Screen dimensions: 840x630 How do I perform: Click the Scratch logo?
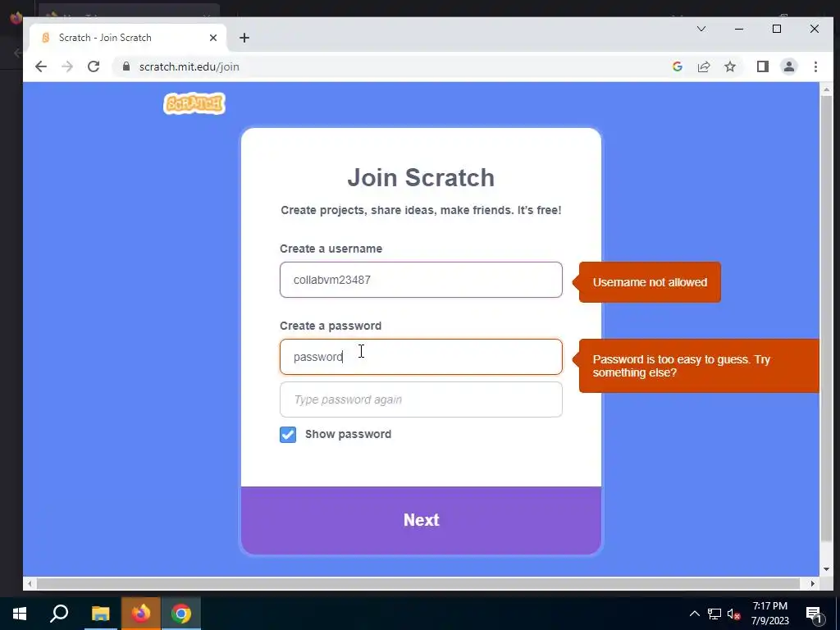(194, 103)
